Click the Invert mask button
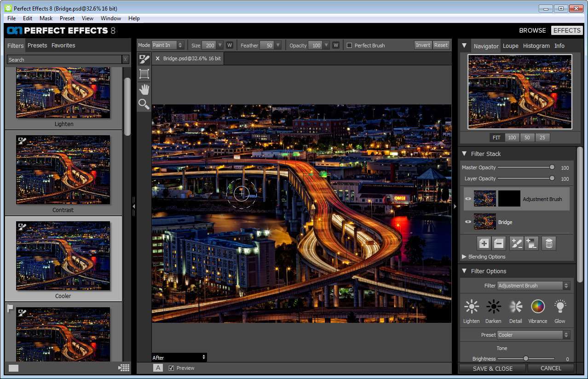 click(423, 45)
